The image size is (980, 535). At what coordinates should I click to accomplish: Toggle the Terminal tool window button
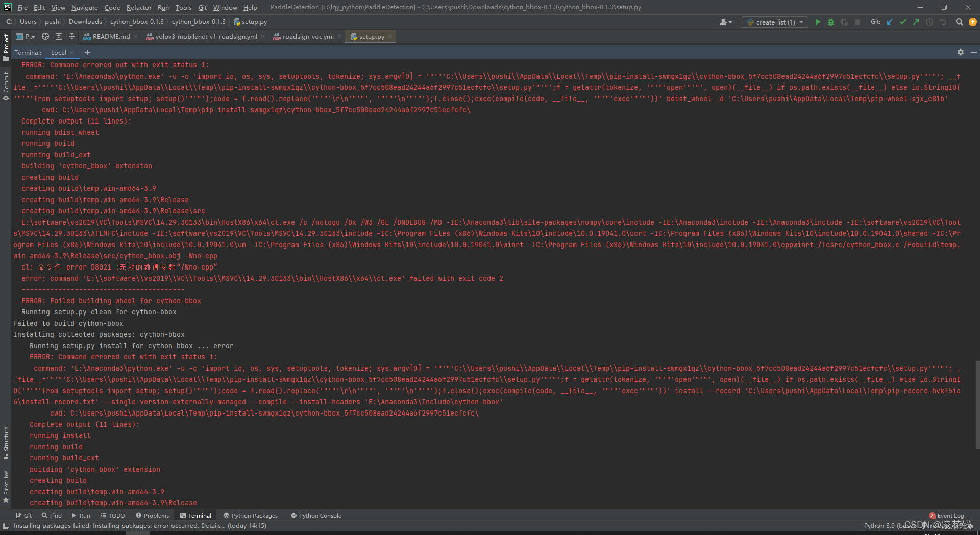(195, 515)
